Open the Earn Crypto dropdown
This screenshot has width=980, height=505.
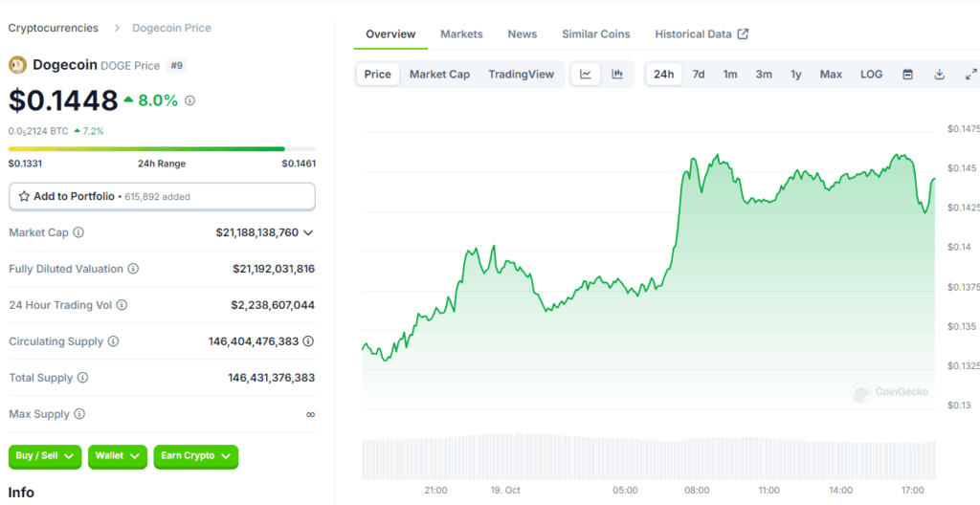pos(195,456)
